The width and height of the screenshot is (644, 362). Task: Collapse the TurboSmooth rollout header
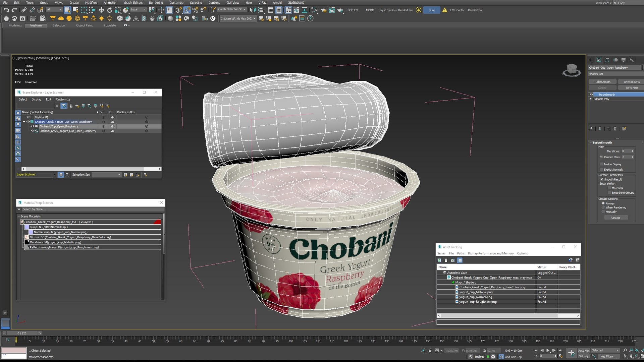[x=602, y=142]
